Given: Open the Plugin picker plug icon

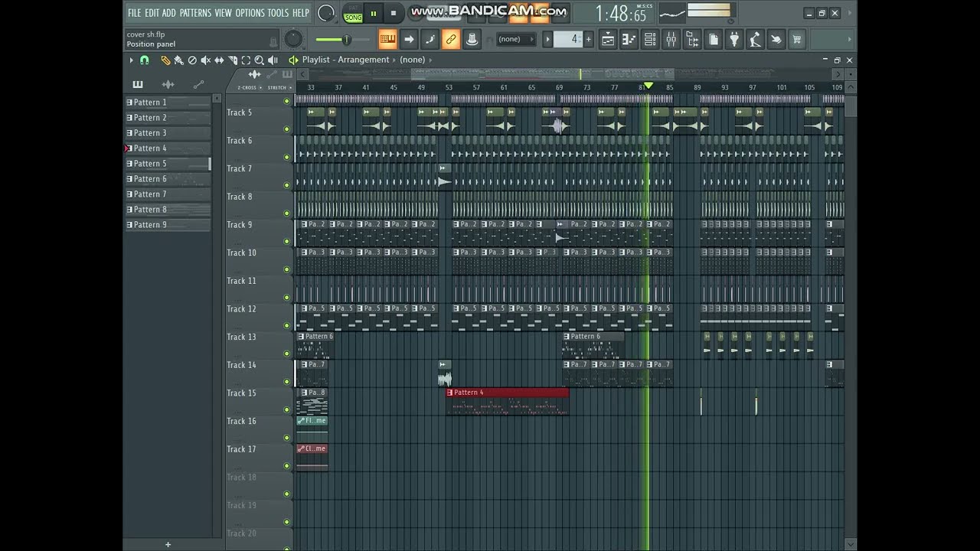Looking at the screenshot, I should [733, 39].
